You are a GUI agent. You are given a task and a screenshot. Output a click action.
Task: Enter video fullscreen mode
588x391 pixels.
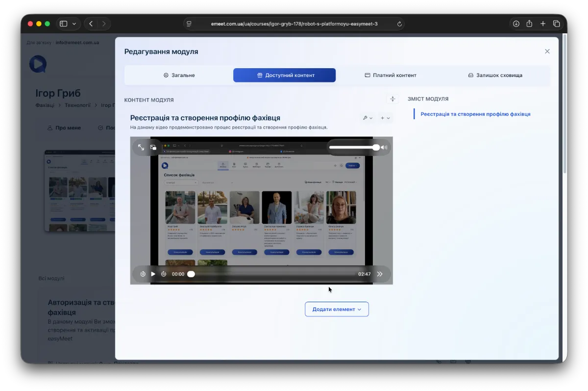(x=141, y=147)
